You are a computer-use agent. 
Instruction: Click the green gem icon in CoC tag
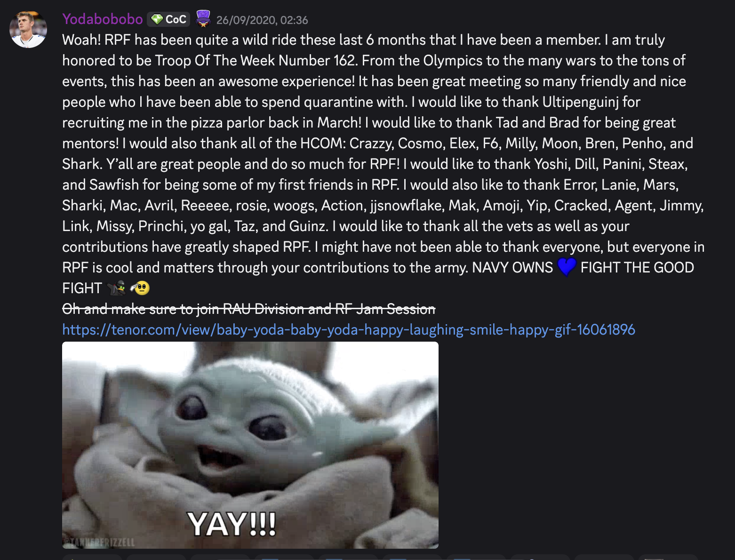coord(157,19)
